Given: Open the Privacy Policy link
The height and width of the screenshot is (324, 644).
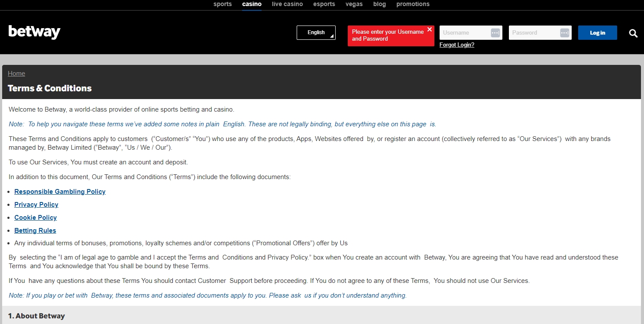Looking at the screenshot, I should (x=36, y=205).
